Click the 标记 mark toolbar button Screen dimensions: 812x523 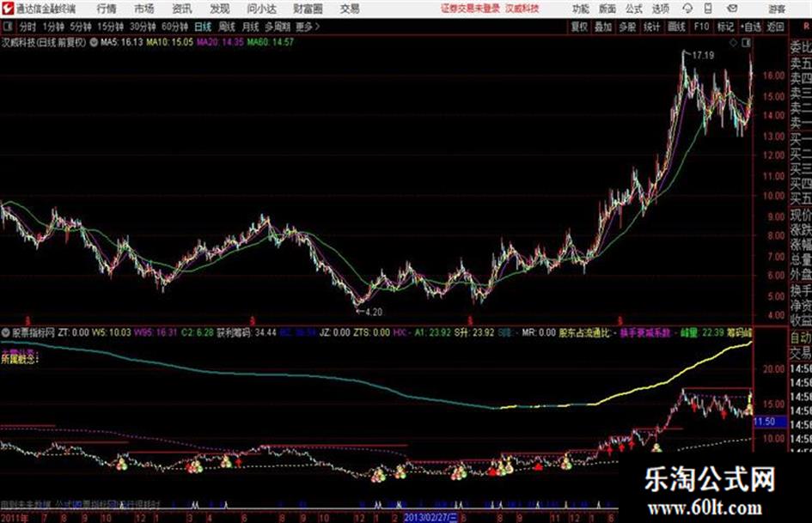[x=725, y=27]
